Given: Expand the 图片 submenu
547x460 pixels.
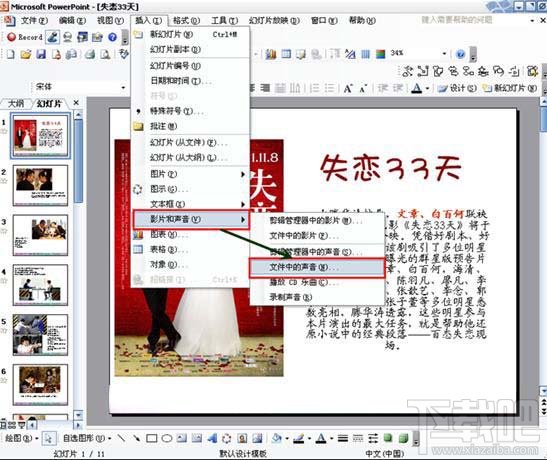Looking at the screenshot, I should [x=190, y=174].
